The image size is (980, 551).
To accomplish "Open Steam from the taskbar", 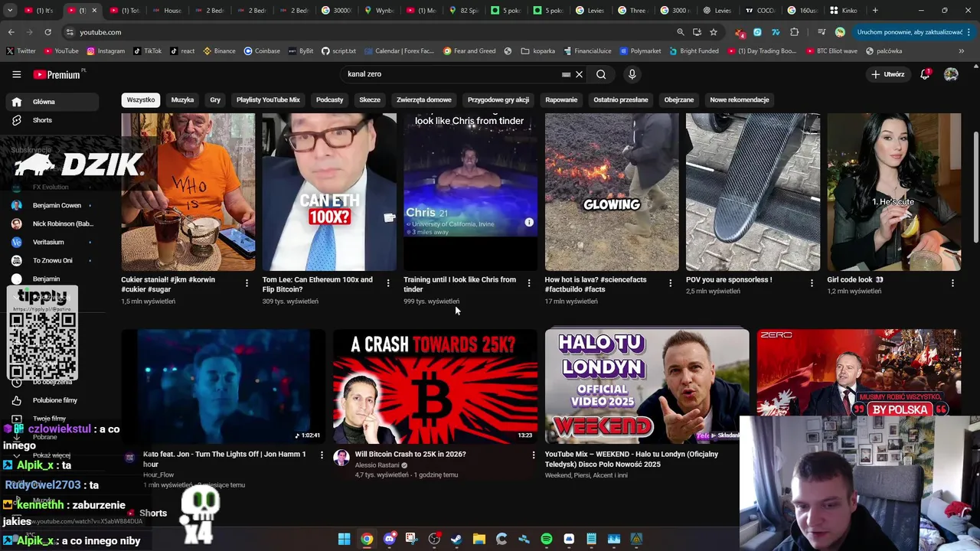I will tap(456, 539).
